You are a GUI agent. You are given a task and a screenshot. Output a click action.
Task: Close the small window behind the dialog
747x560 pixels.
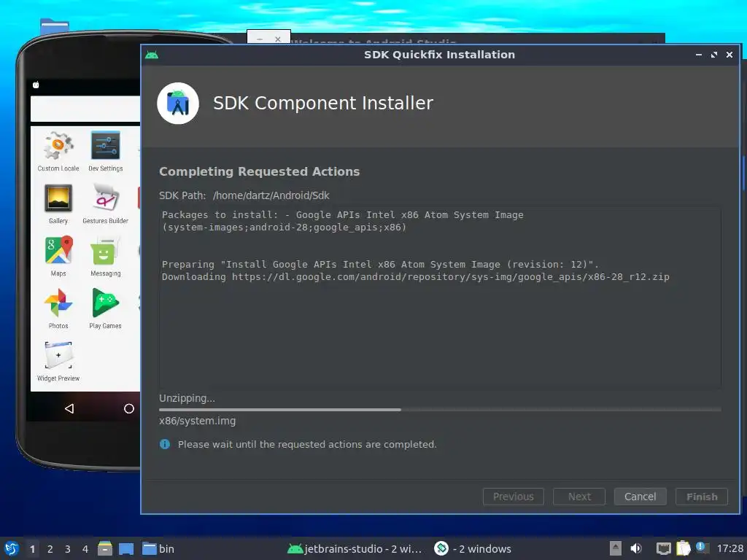click(278, 39)
